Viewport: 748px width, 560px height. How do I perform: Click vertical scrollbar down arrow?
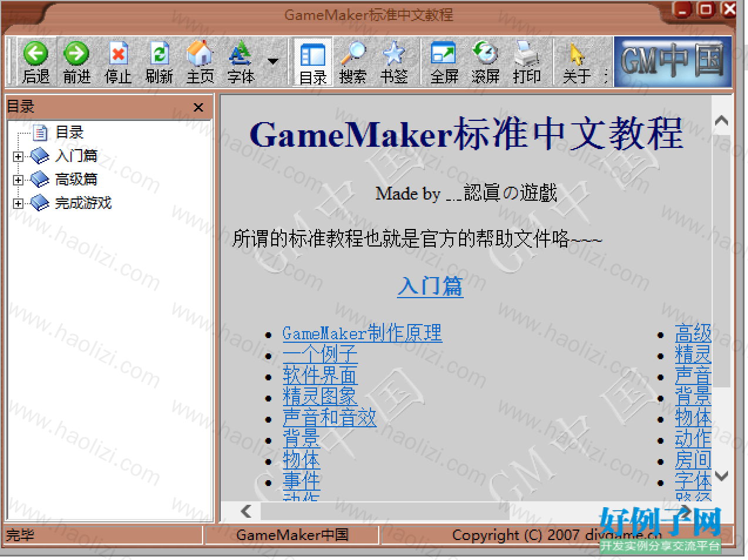click(722, 476)
